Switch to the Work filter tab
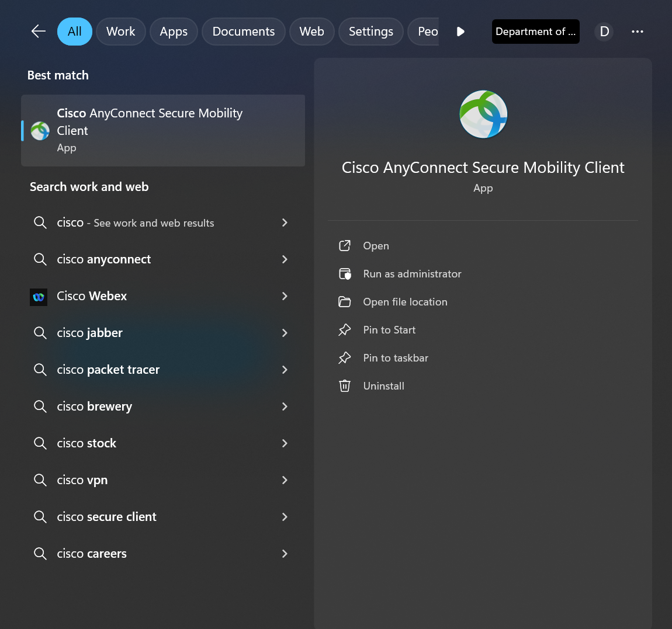 point(121,32)
